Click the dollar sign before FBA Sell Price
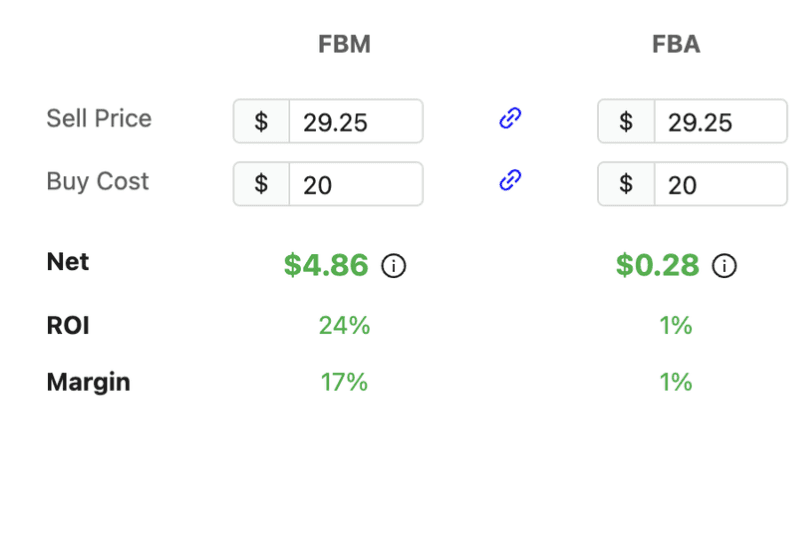812x542 pixels. [x=626, y=122]
